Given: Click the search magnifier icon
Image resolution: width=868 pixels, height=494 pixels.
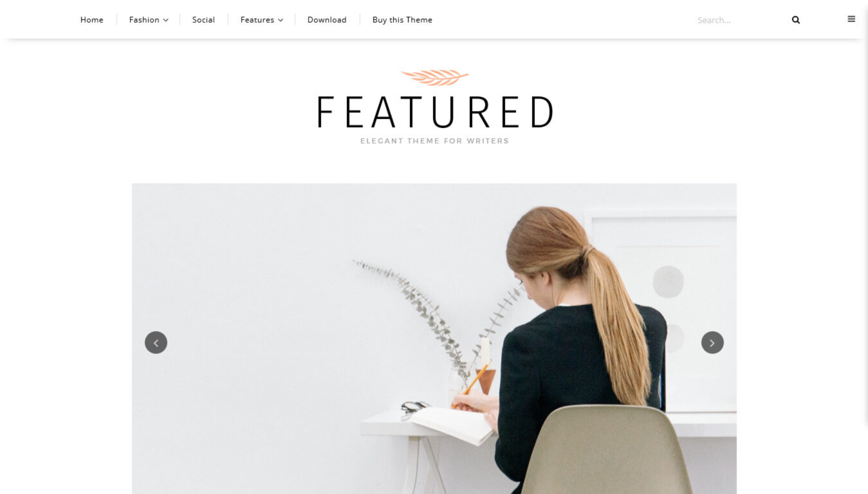Looking at the screenshot, I should pos(796,20).
